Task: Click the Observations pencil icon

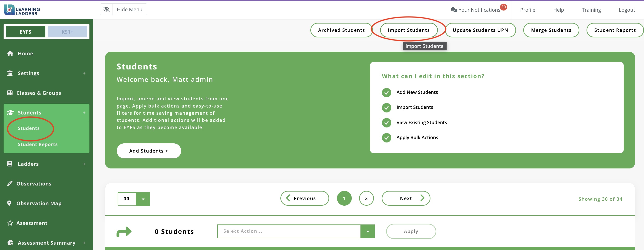Action: tap(10, 184)
